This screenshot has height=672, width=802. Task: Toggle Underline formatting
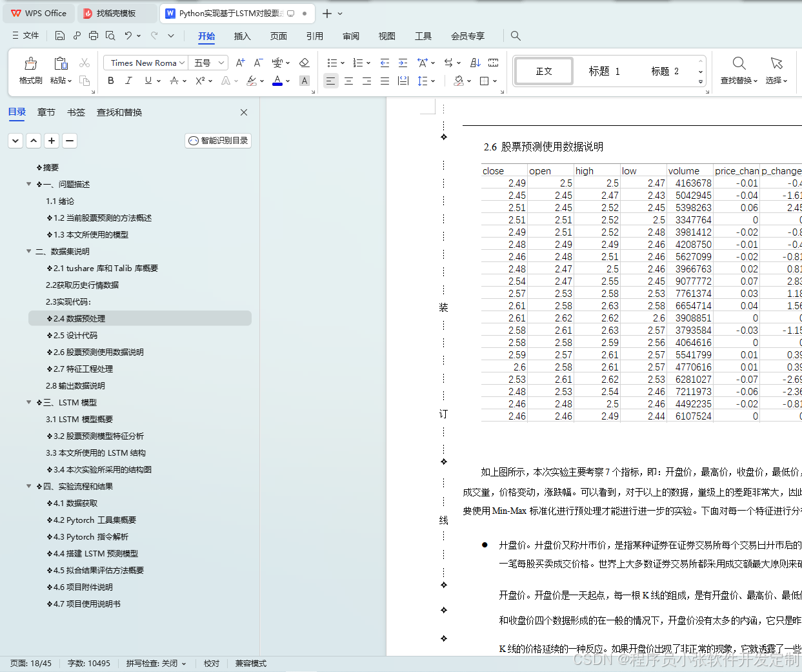pyautogui.click(x=148, y=81)
